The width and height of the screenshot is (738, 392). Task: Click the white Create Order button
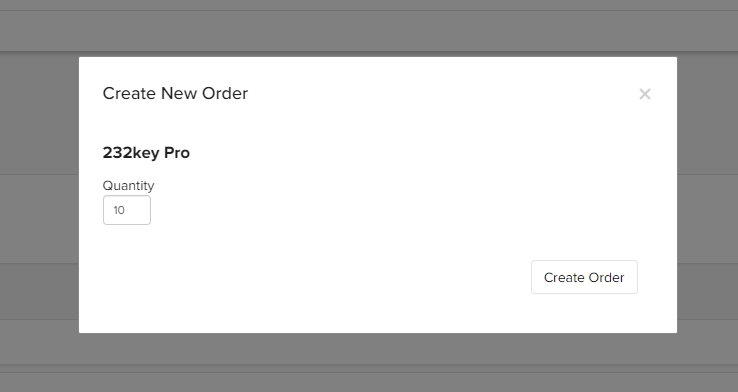(x=584, y=277)
